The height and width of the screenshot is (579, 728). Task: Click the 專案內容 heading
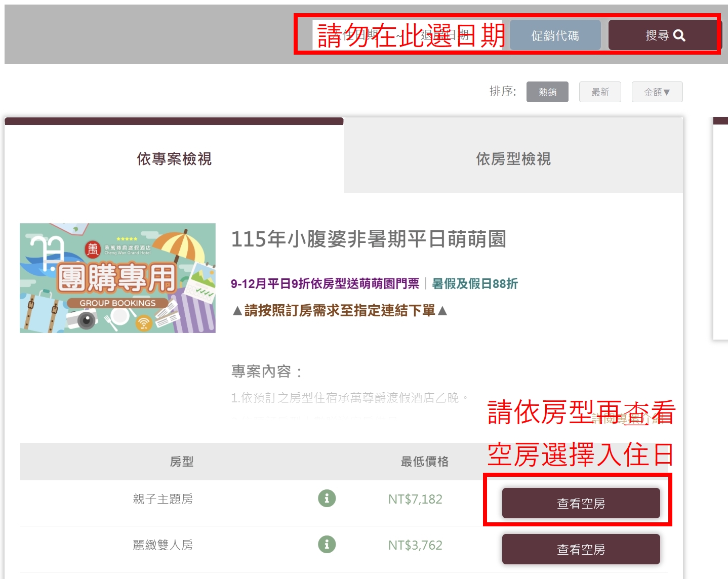point(266,371)
